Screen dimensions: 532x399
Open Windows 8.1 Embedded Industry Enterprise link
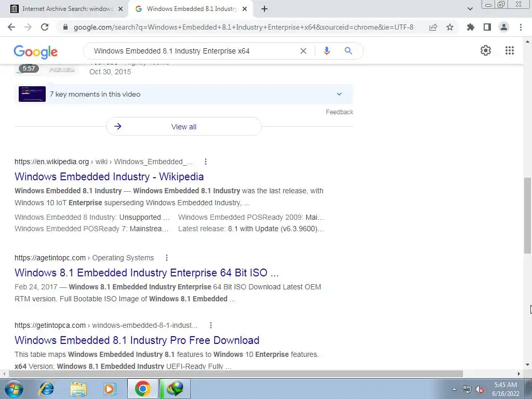[x=147, y=272]
